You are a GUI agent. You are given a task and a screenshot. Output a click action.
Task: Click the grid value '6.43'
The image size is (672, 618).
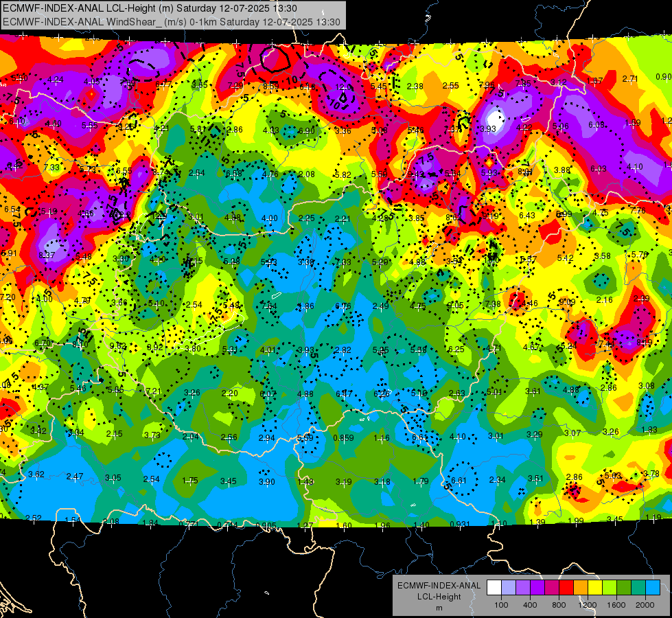point(526,216)
